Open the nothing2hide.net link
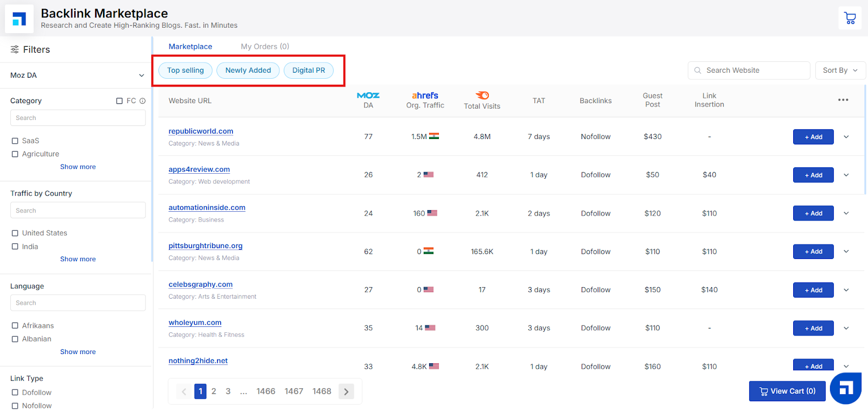Screen dimensions: 868x410 (198, 361)
